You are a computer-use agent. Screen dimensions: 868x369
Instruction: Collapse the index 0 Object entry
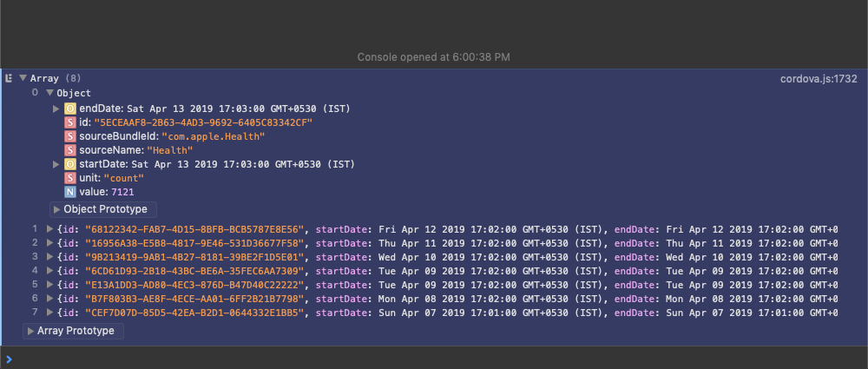[49, 93]
